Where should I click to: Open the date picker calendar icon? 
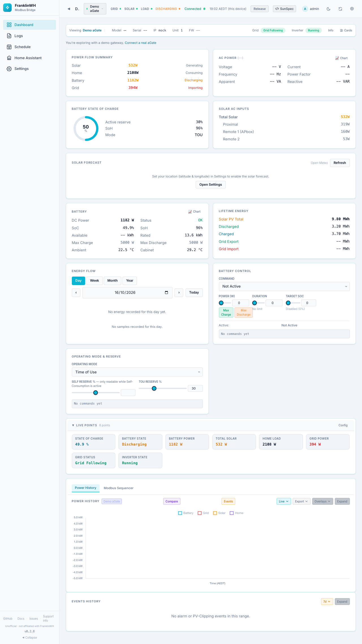pyautogui.click(x=166, y=292)
